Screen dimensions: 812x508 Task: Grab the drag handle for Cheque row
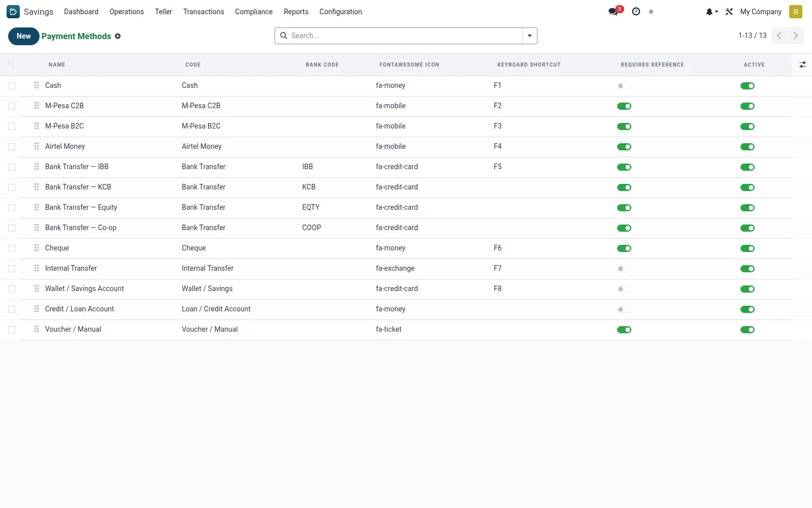(37, 248)
